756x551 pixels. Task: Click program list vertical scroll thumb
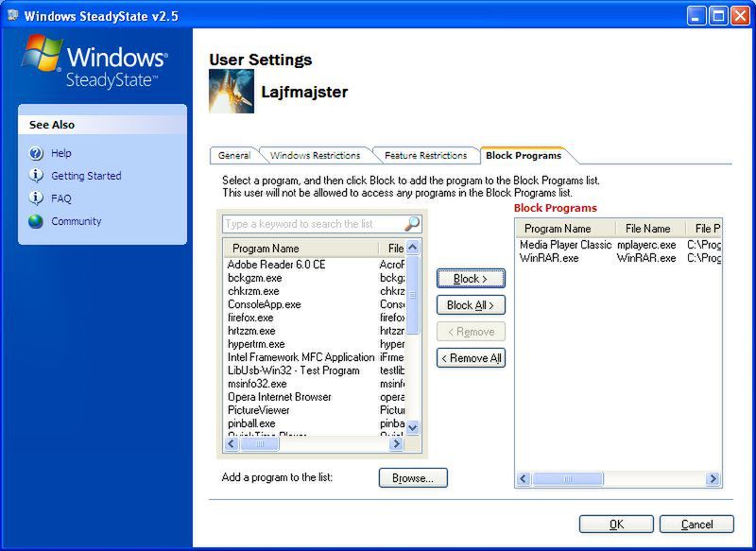coord(413,295)
